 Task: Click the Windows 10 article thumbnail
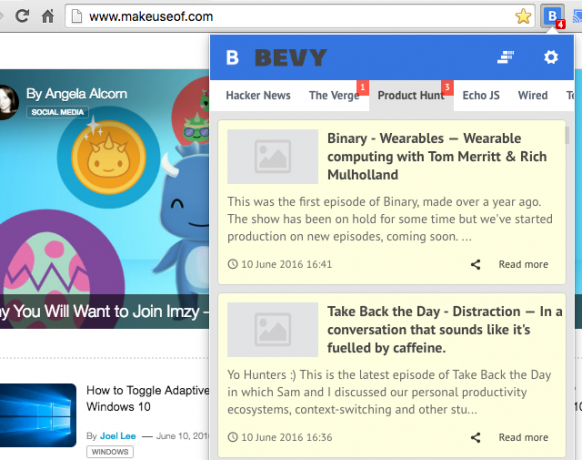tap(38, 415)
